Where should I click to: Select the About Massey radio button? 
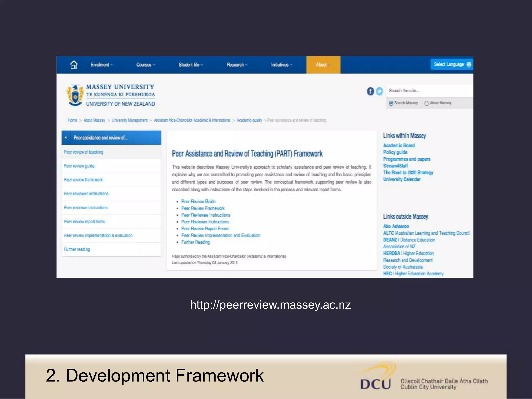click(427, 103)
